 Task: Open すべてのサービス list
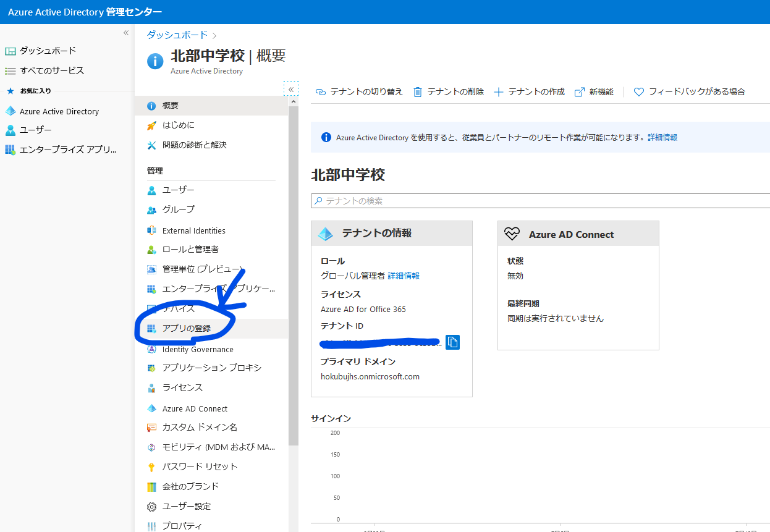pos(44,70)
